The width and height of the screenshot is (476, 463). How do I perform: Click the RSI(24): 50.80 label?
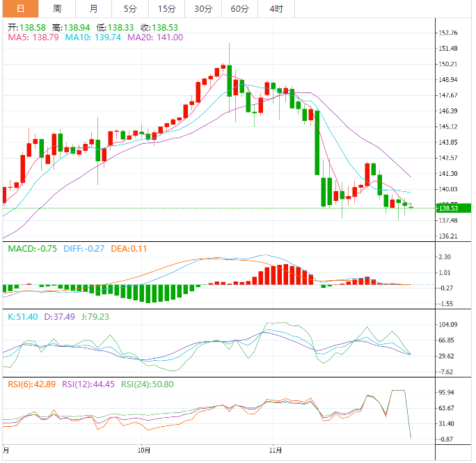pos(148,384)
